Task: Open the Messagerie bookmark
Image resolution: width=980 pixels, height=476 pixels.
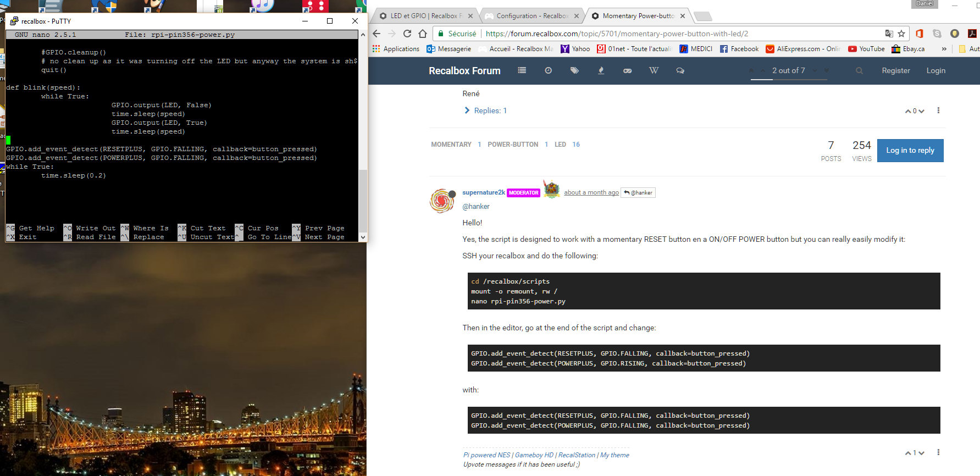Action: pyautogui.click(x=449, y=49)
